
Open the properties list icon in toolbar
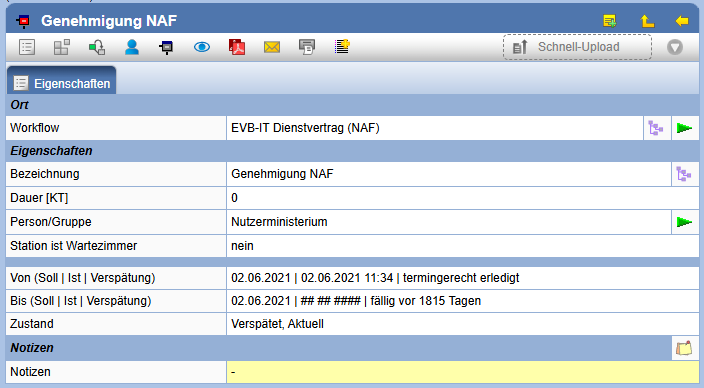click(27, 47)
